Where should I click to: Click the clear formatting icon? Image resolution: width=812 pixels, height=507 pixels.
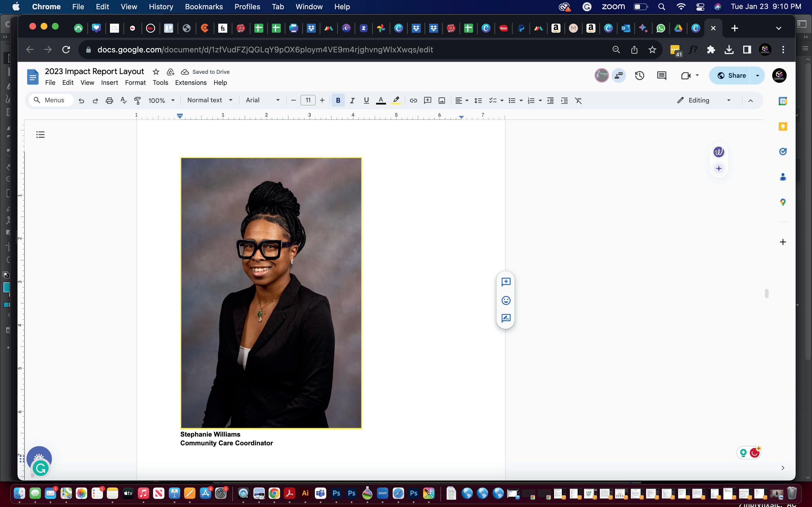(578, 100)
